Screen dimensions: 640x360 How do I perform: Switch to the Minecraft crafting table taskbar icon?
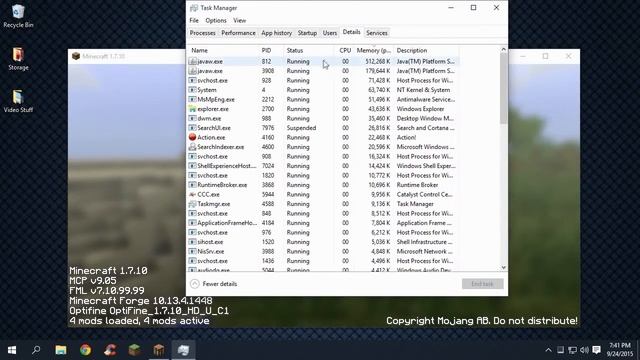[159, 350]
